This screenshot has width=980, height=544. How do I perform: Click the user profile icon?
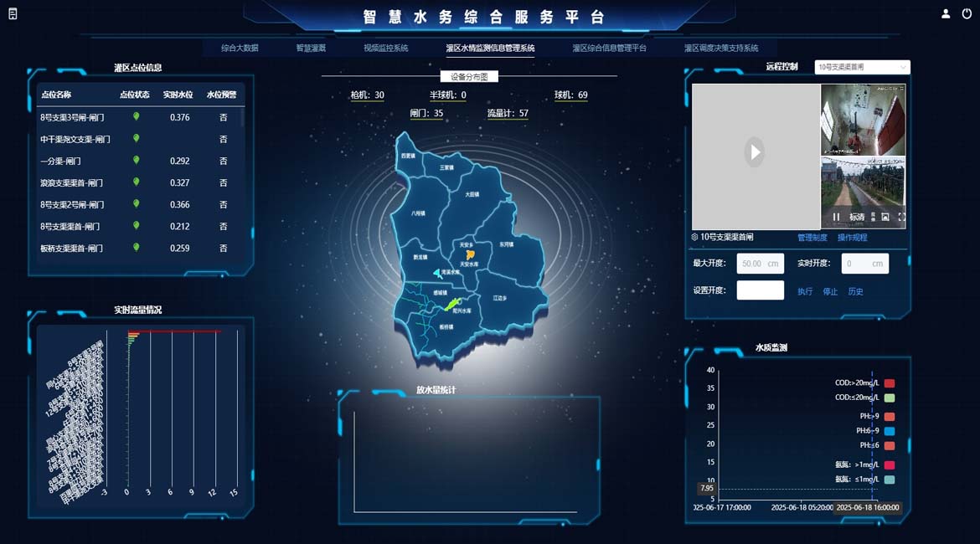(x=946, y=13)
